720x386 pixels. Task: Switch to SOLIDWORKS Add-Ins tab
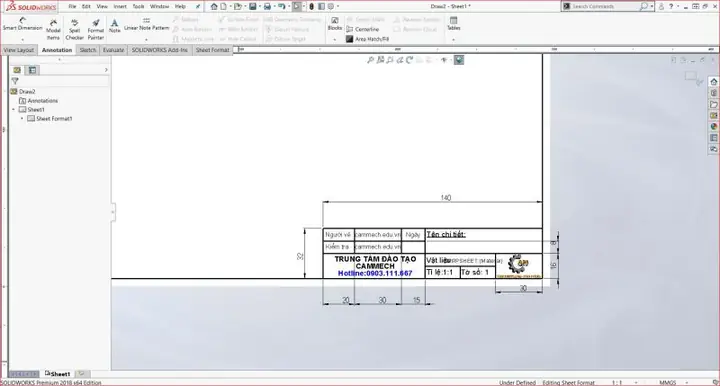[160, 50]
